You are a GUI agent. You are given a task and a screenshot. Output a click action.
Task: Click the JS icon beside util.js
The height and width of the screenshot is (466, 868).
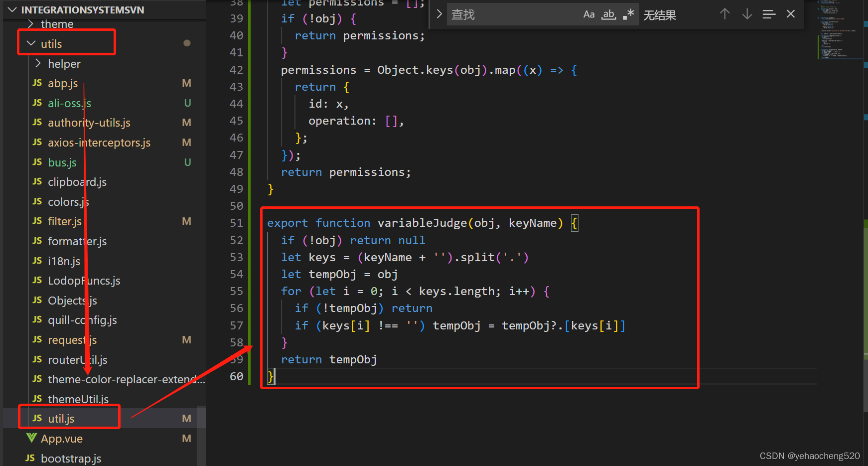tap(37, 418)
